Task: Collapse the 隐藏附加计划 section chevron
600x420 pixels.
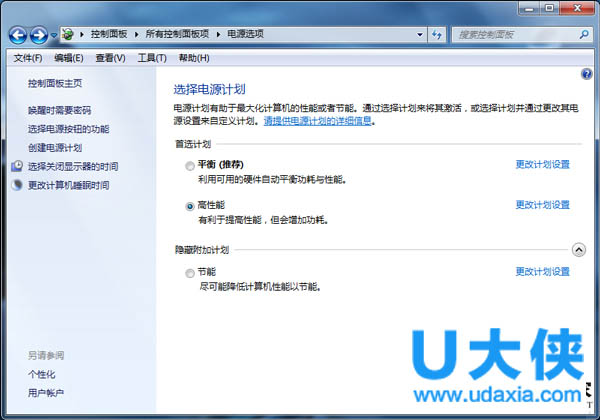Action: click(x=578, y=249)
